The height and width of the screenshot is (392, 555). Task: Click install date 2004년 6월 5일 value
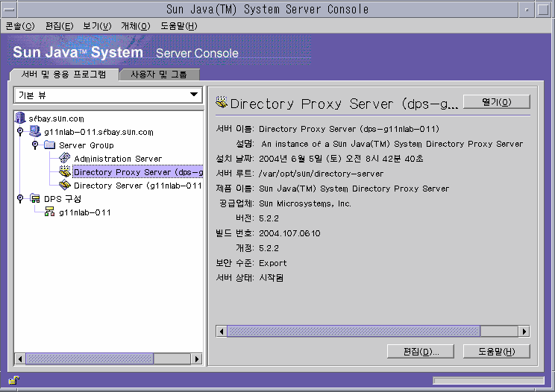[x=341, y=159]
